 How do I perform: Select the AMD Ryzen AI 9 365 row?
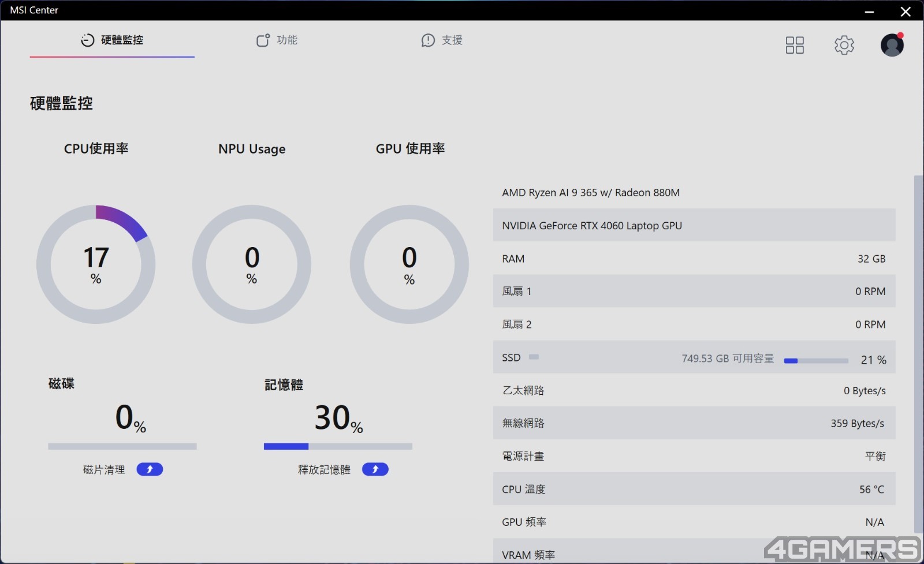pyautogui.click(x=694, y=192)
